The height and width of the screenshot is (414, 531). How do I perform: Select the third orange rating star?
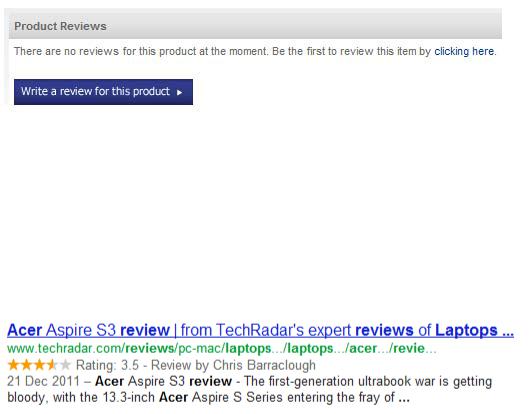pyautogui.click(x=39, y=365)
